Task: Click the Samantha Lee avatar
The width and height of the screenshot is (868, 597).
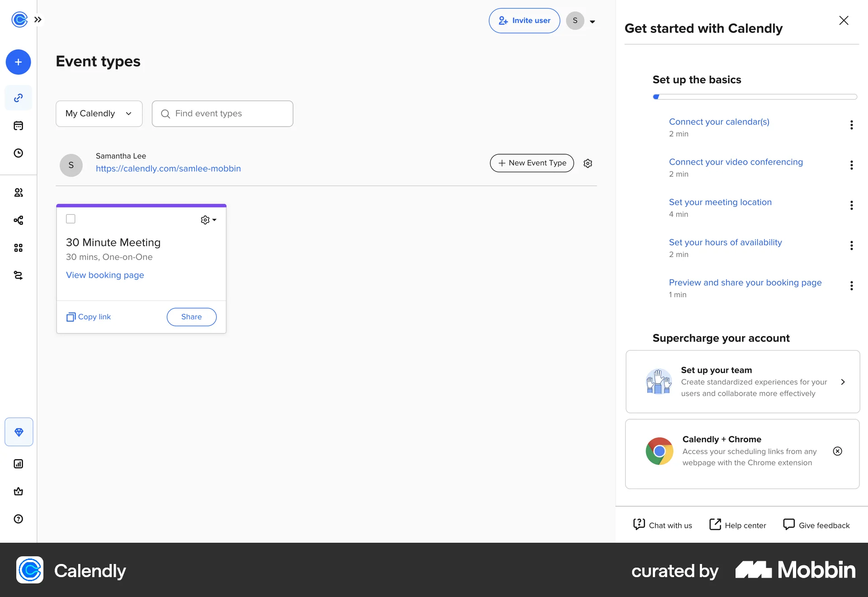Action: point(71,165)
